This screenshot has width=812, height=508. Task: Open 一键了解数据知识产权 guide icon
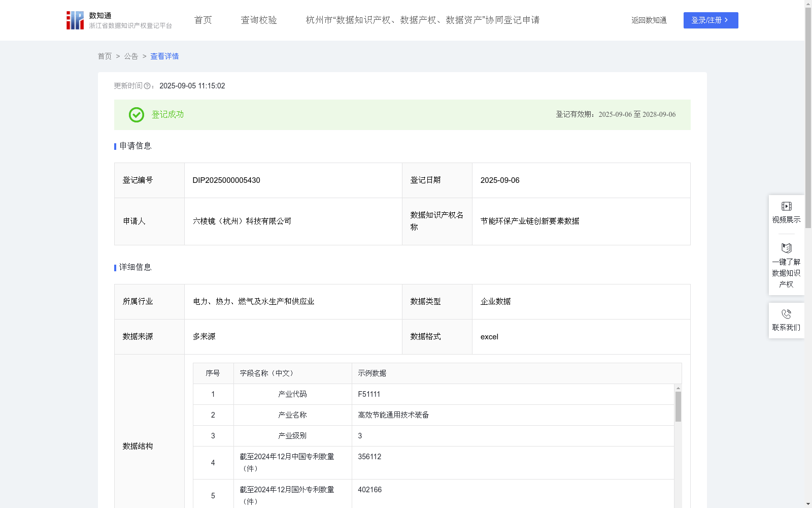786,248
